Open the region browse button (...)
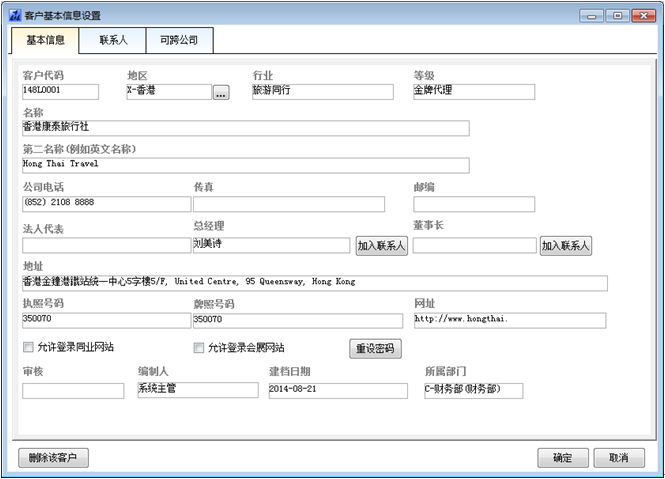Screen dimensions: 665x479 click(221, 92)
